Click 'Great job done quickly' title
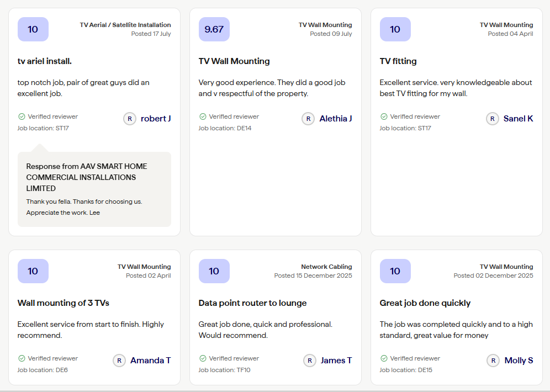 (x=425, y=303)
